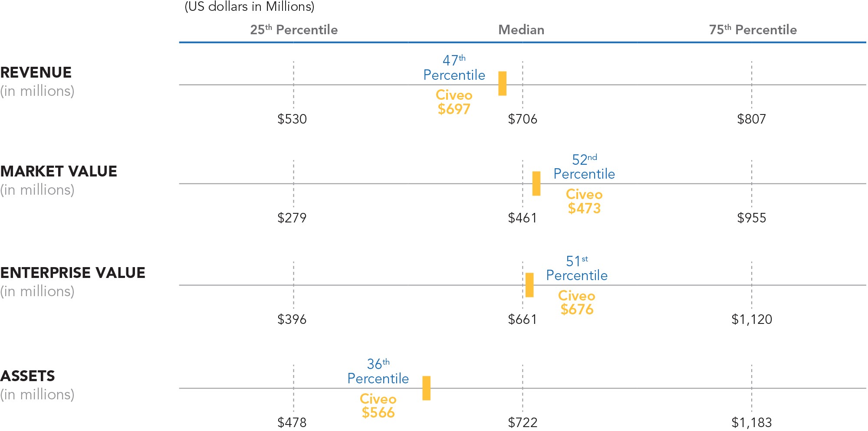Click the $1,183 assets figure

coord(752,422)
